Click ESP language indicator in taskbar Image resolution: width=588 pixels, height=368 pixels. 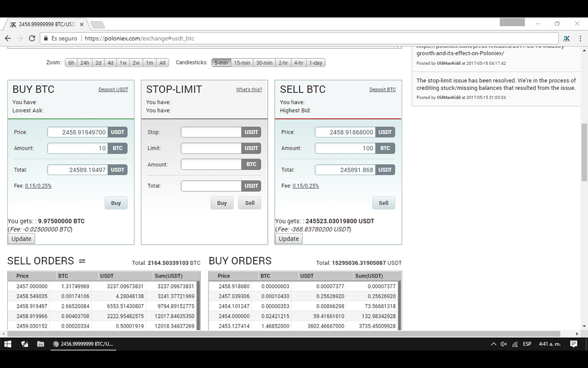point(527,344)
